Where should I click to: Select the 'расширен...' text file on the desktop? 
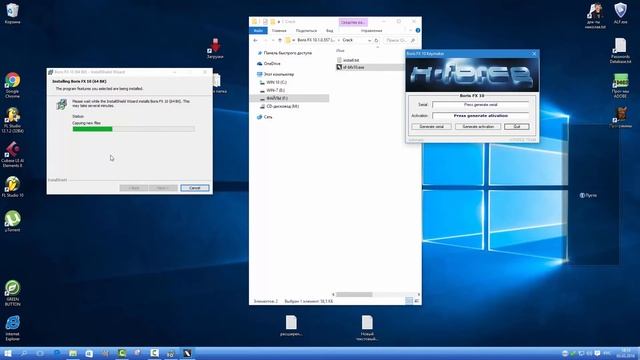pos(291,325)
